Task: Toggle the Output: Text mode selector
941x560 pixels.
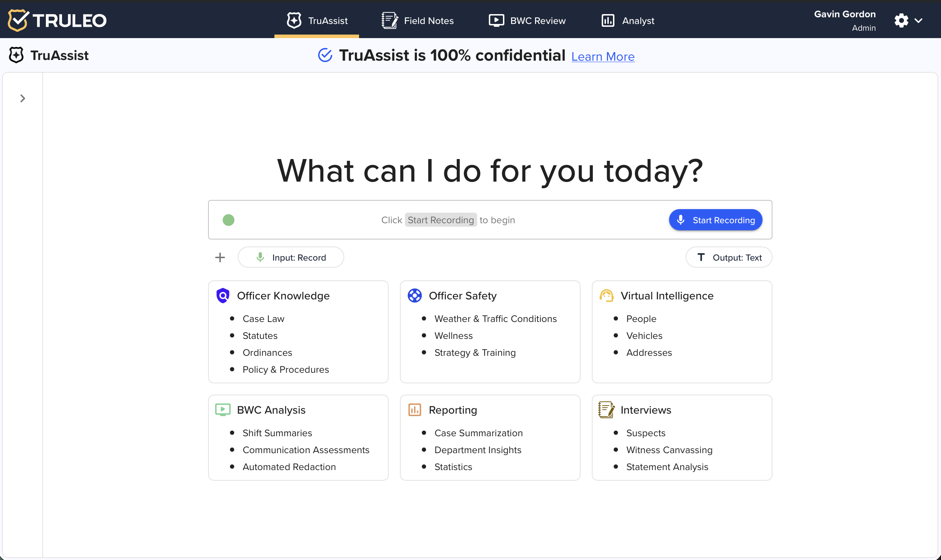Action: click(x=729, y=257)
